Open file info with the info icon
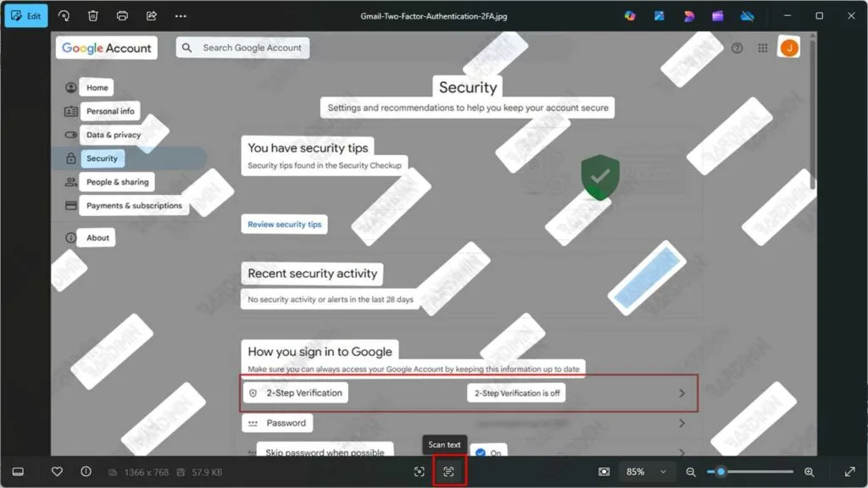This screenshot has height=488, width=868. (86, 471)
